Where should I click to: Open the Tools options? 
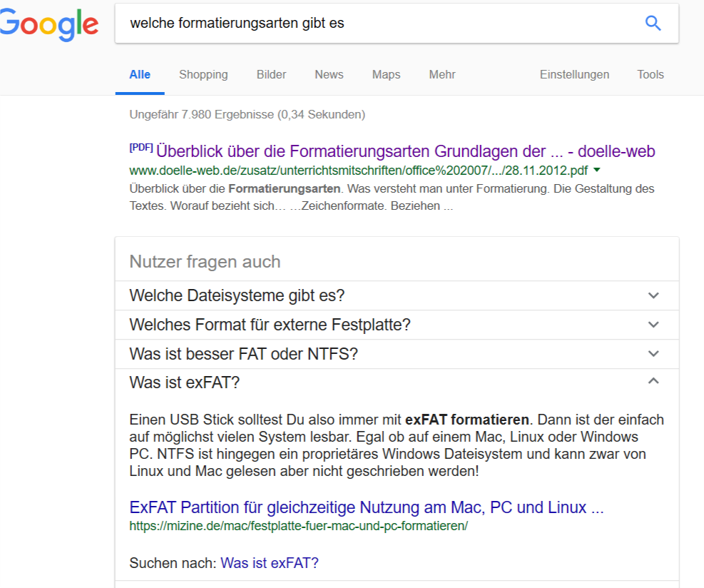pyautogui.click(x=650, y=74)
